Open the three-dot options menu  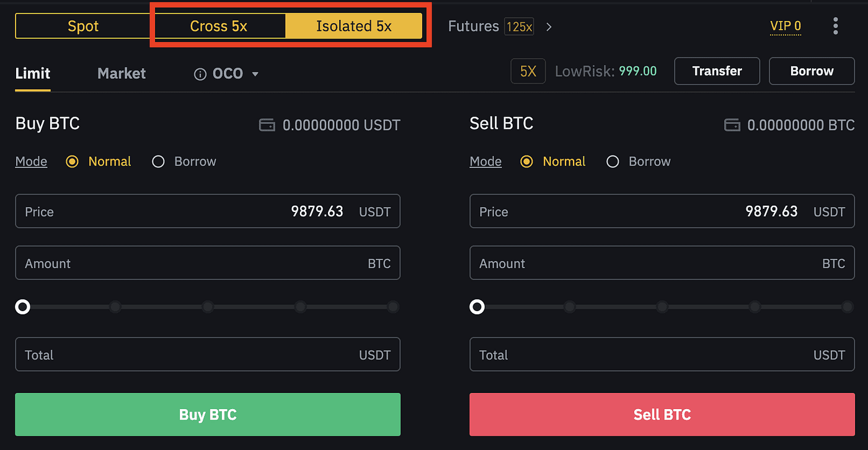[x=836, y=26]
